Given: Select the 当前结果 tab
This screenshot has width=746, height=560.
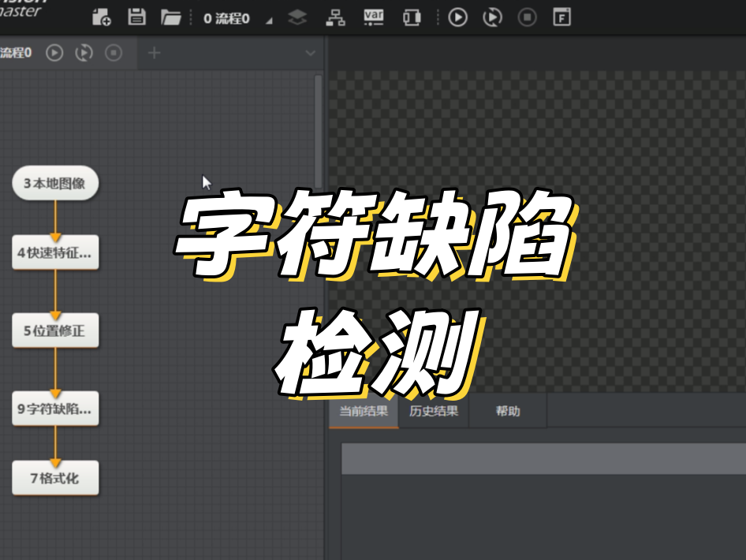Looking at the screenshot, I should pyautogui.click(x=364, y=412).
